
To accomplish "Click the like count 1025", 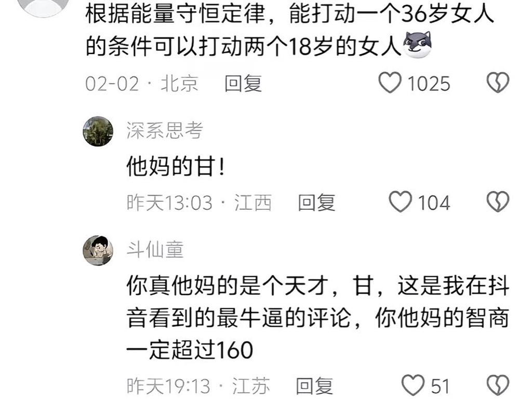I will pyautogui.click(x=429, y=84).
